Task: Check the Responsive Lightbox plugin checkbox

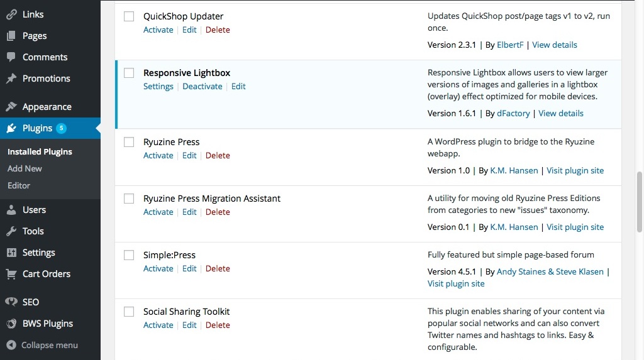Action: click(129, 73)
